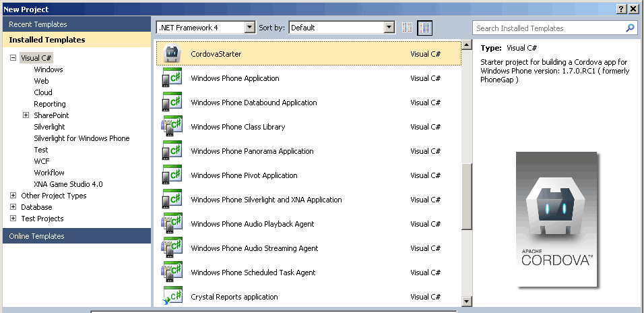
Task: Select Windows Phone Audio Streaming Agent
Action: tap(255, 248)
